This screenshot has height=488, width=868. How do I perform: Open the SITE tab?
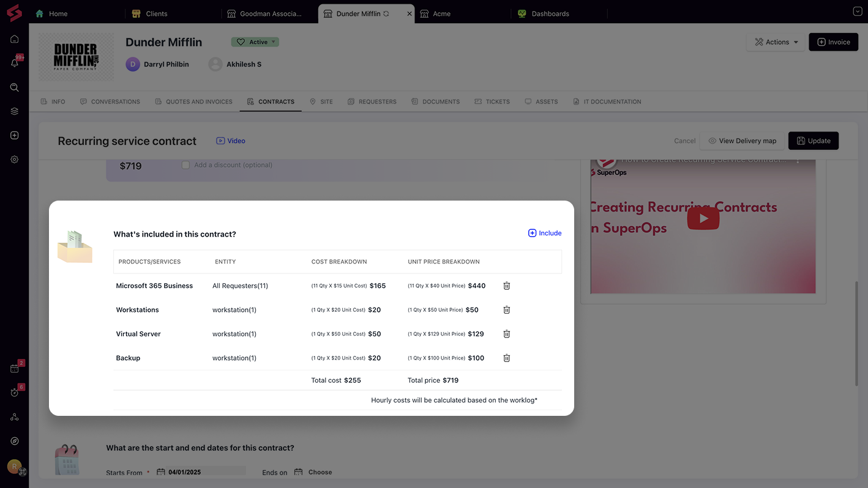tap(321, 102)
